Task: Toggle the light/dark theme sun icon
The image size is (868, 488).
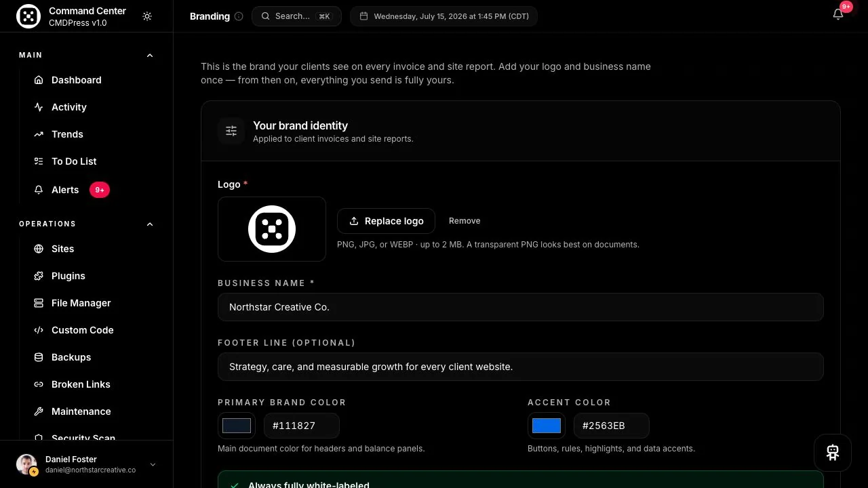Action: 147,16
